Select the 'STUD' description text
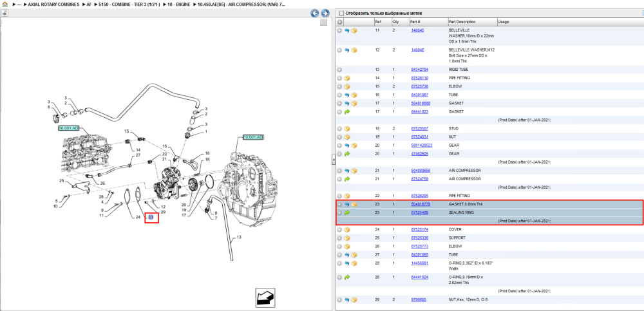This screenshot has width=644, height=311. click(454, 129)
